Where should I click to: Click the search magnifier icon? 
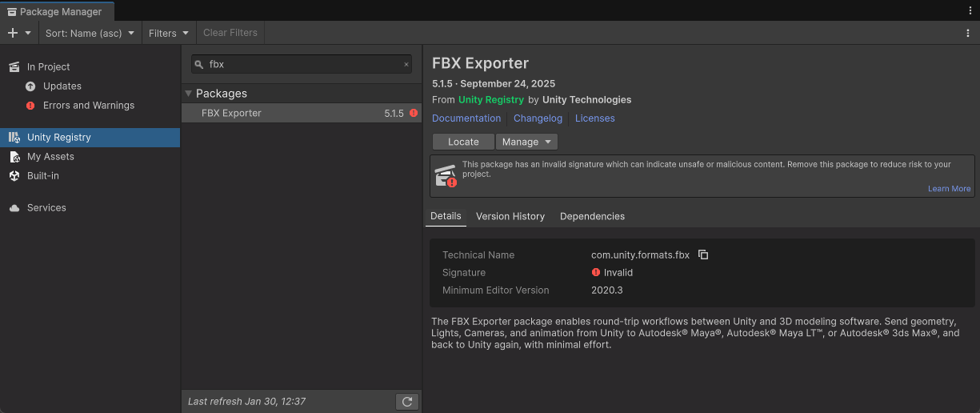point(199,64)
